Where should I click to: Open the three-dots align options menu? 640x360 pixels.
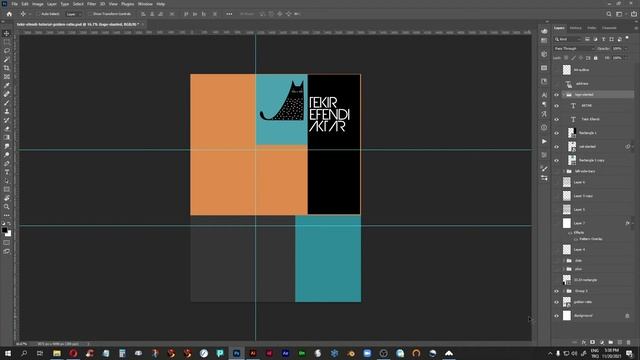point(229,14)
